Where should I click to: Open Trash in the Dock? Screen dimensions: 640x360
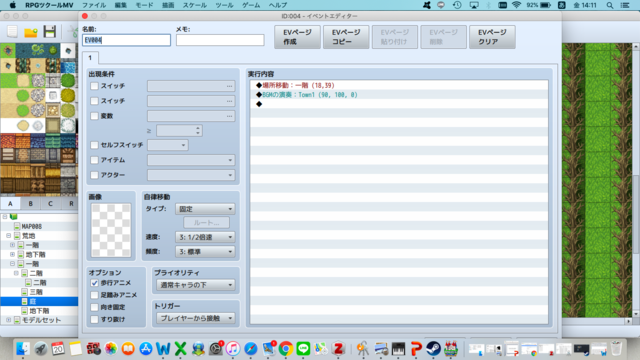(617, 349)
